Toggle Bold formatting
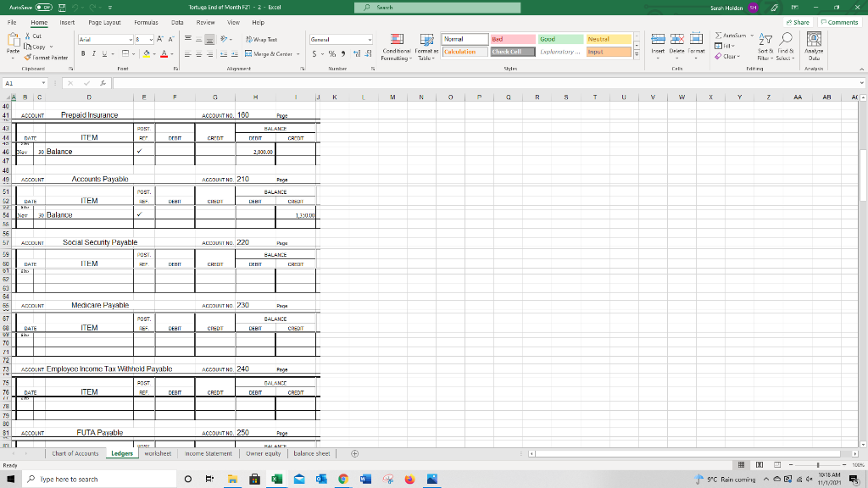This screenshot has height=488, width=868. click(x=83, y=53)
